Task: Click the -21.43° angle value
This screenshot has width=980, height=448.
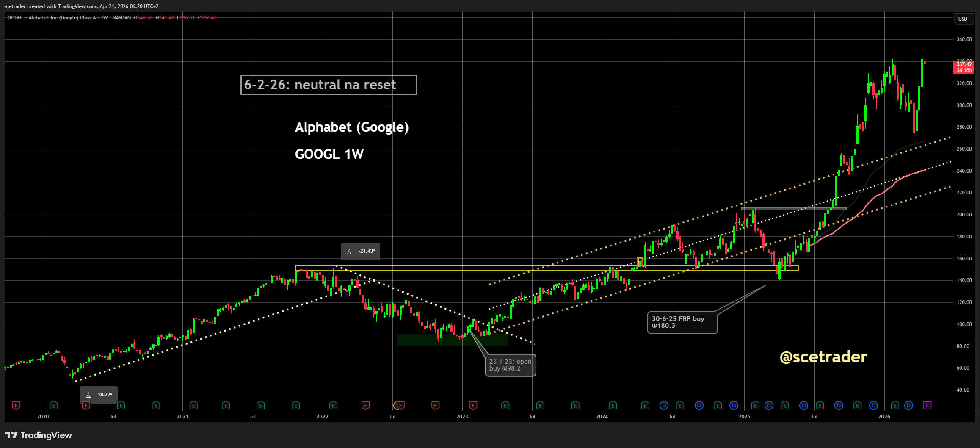Action: 367,251
